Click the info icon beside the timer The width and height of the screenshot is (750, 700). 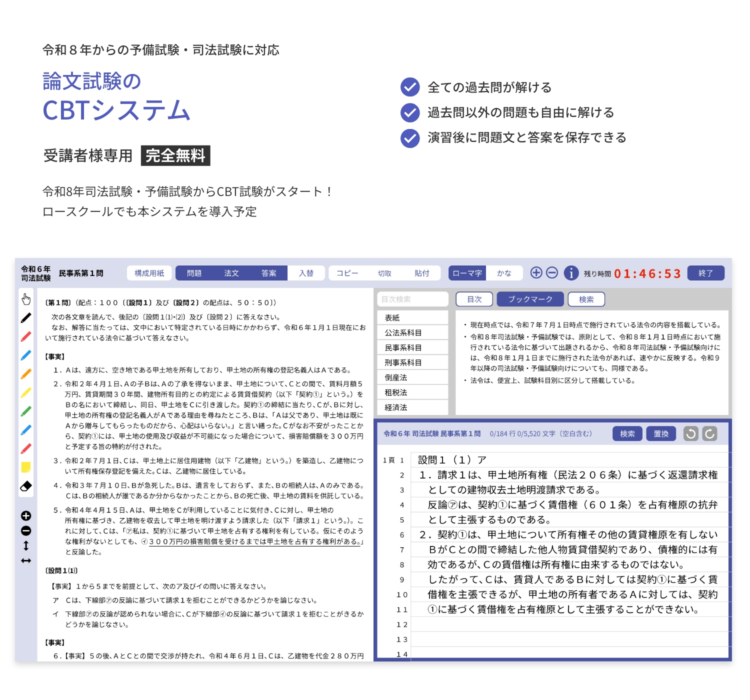571,273
